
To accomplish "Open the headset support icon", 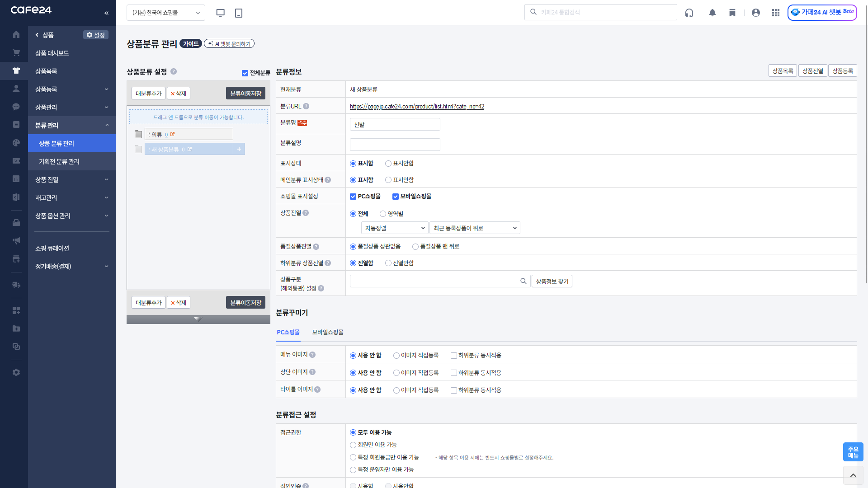I will click(x=689, y=13).
